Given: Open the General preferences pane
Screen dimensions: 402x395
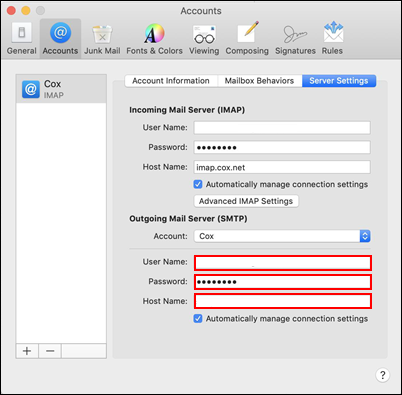Looking at the screenshot, I should pyautogui.click(x=21, y=38).
